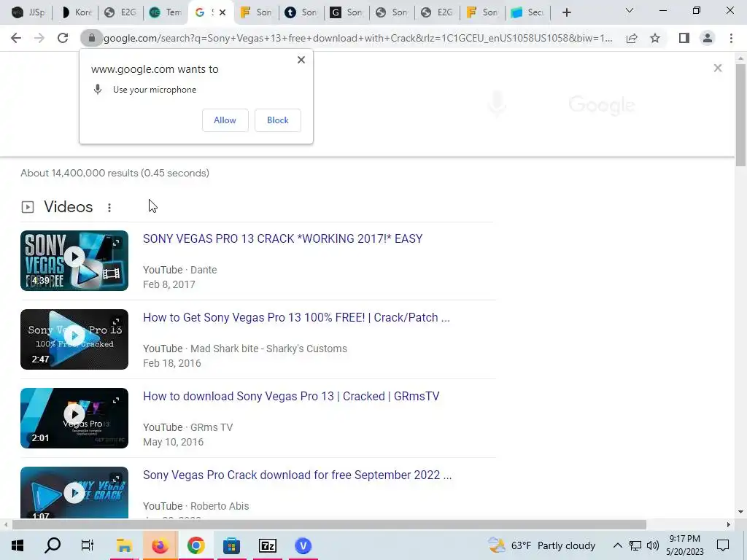This screenshot has height=560, width=747.
Task: Open Chrome profile menu
Action: tap(708, 38)
